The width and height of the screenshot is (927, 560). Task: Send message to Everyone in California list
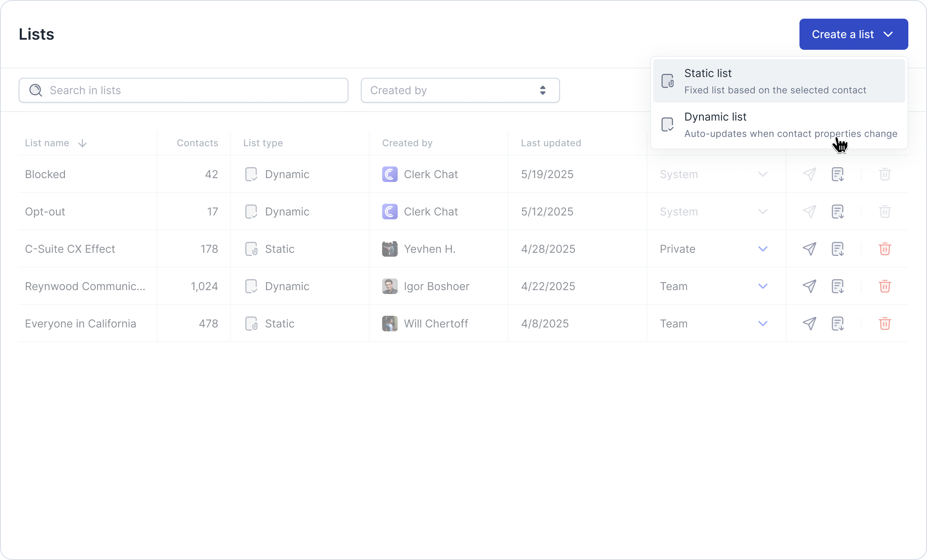pyautogui.click(x=810, y=324)
